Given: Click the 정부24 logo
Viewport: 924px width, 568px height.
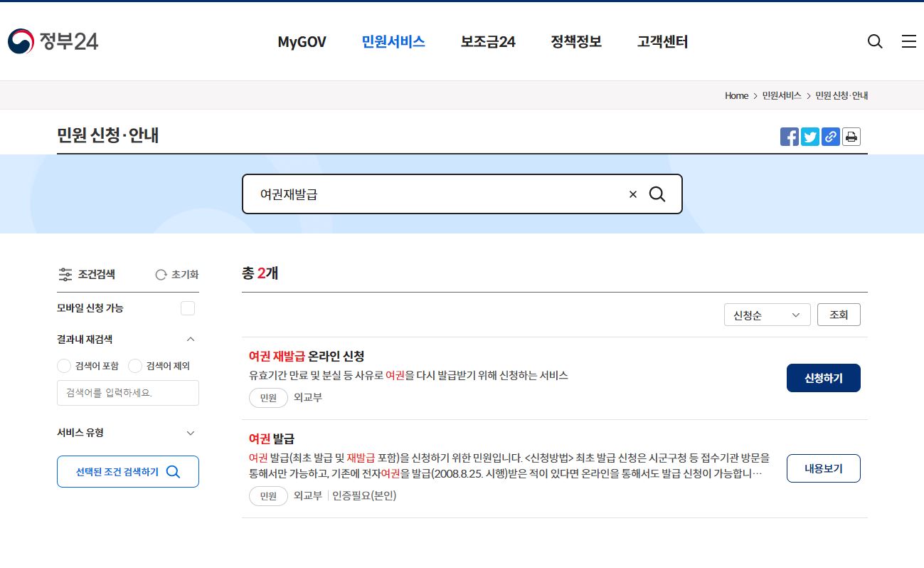Looking at the screenshot, I should point(52,41).
